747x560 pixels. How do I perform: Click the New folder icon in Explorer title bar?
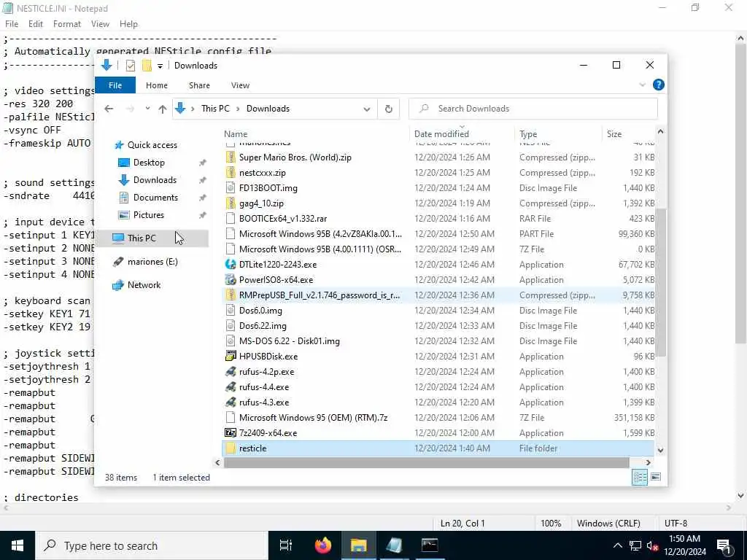tap(147, 66)
